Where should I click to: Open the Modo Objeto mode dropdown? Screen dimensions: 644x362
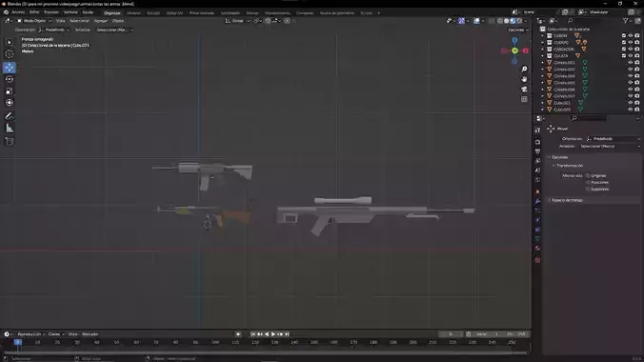34,21
